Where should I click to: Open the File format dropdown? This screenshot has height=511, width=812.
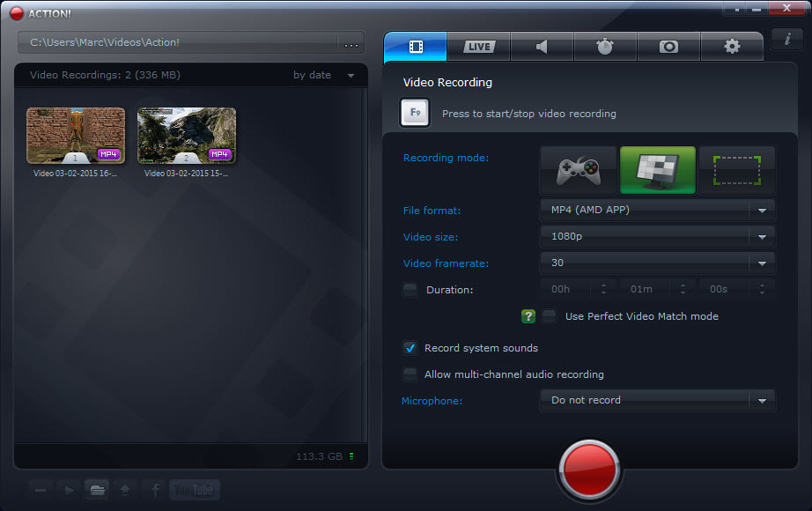coord(657,210)
